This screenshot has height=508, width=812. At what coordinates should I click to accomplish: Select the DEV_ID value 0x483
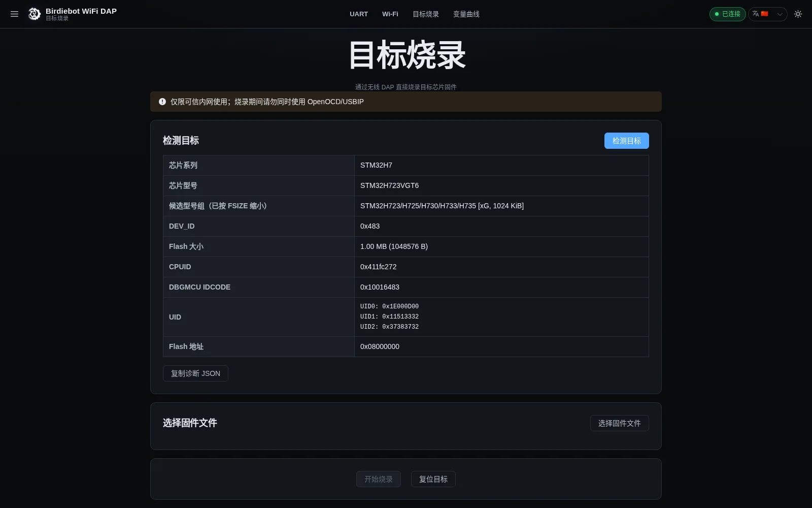pos(370,226)
